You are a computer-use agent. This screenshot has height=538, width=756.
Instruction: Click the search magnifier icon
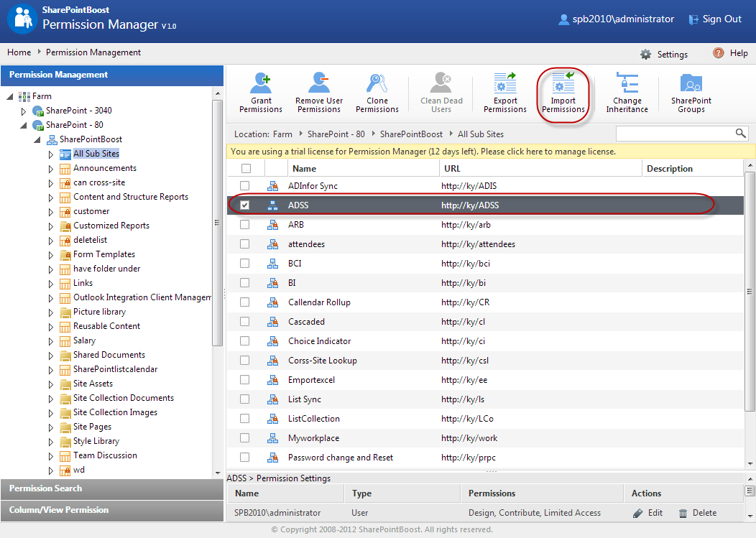(741, 133)
